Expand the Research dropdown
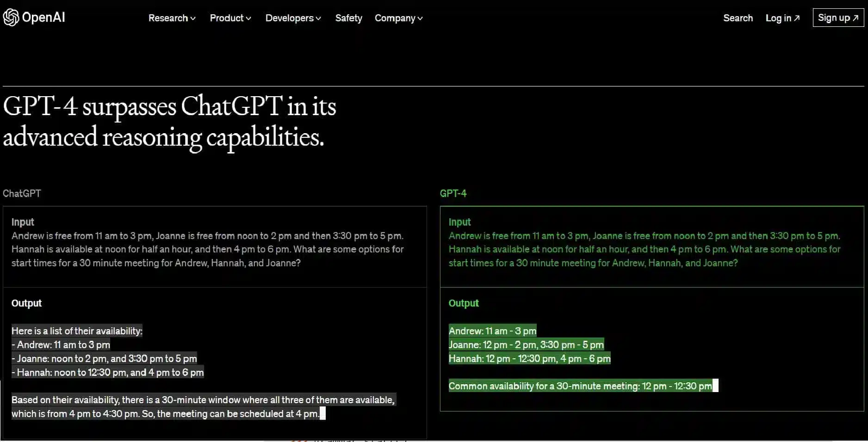Image resolution: width=868 pixels, height=442 pixels. pyautogui.click(x=171, y=18)
